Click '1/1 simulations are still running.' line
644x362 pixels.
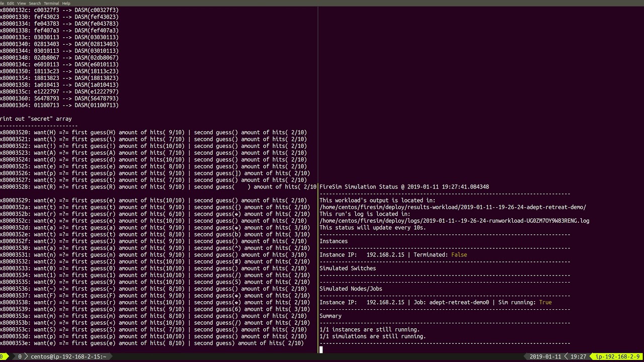(x=373, y=336)
